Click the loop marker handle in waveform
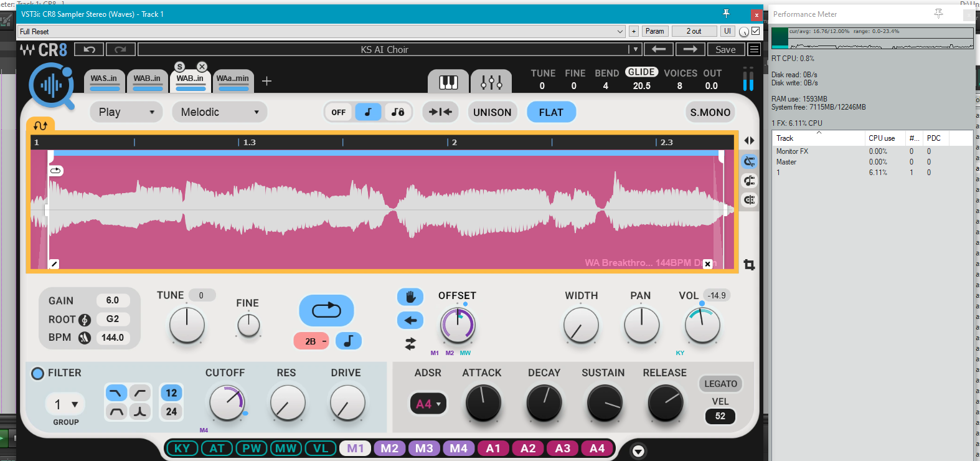Screen dimensions: 980x461 click(x=56, y=171)
